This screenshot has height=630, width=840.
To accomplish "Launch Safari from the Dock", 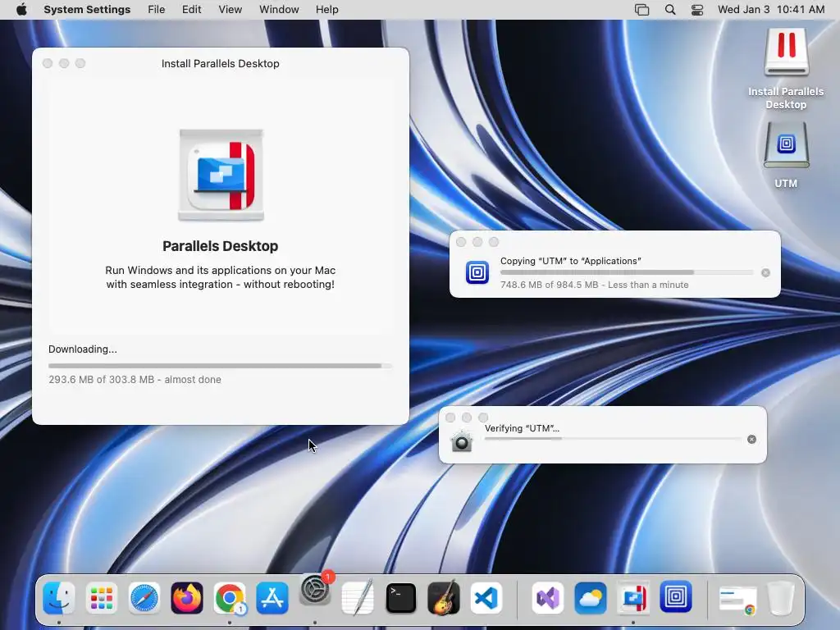I will pos(144,597).
